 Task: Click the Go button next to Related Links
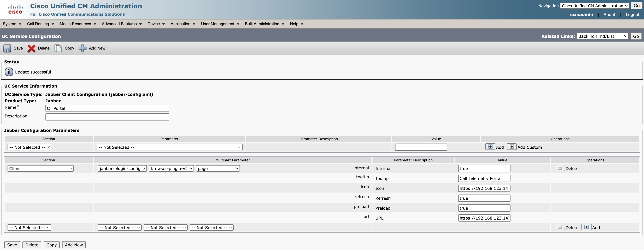point(636,36)
